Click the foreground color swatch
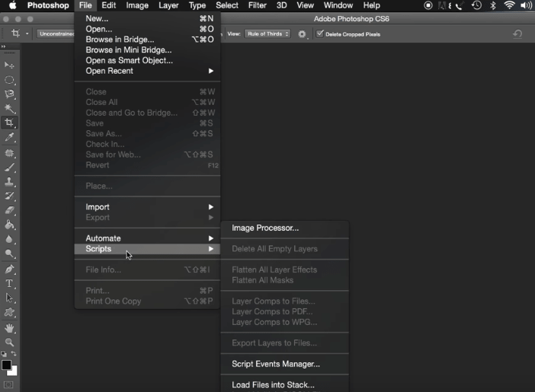This screenshot has width=535, height=392. (x=7, y=365)
